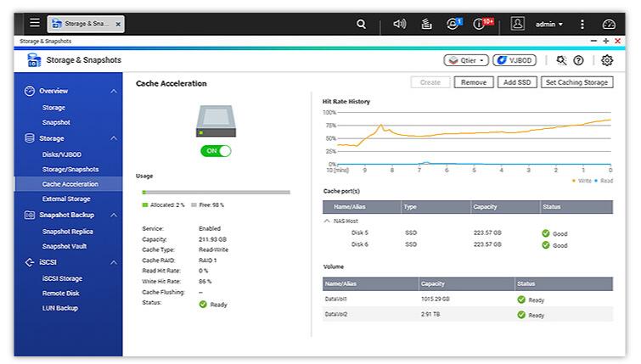The height and width of the screenshot is (364, 641).
Task: Click Set Caching Storage button
Action: click(x=576, y=82)
